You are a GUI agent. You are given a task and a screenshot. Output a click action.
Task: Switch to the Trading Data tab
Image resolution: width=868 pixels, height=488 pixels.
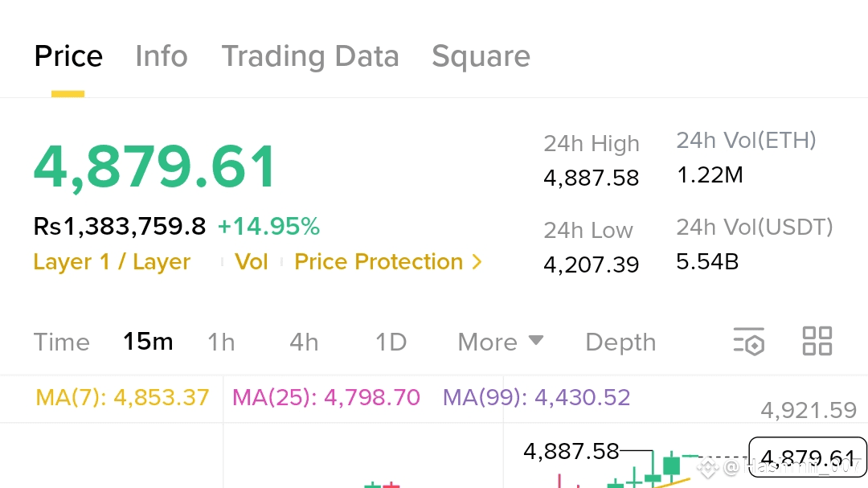point(309,56)
